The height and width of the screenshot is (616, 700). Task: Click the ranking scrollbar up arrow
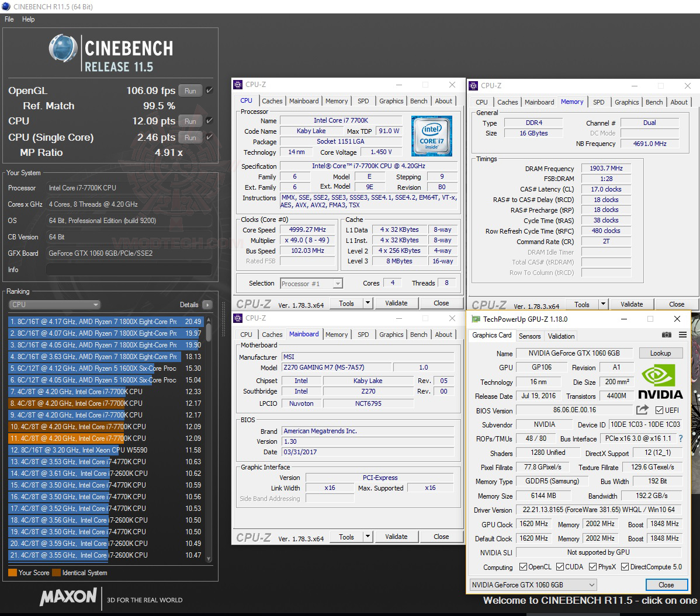point(209,320)
